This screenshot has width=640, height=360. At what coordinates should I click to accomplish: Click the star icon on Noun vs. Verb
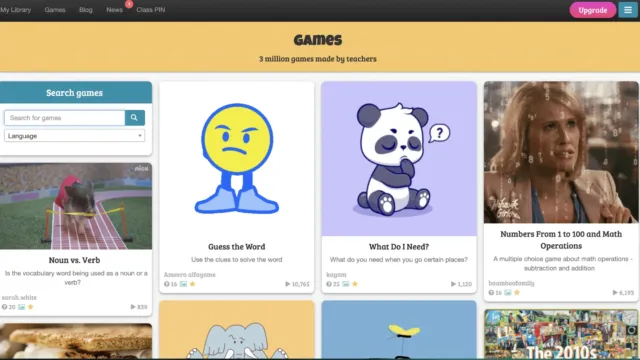pyautogui.click(x=30, y=307)
